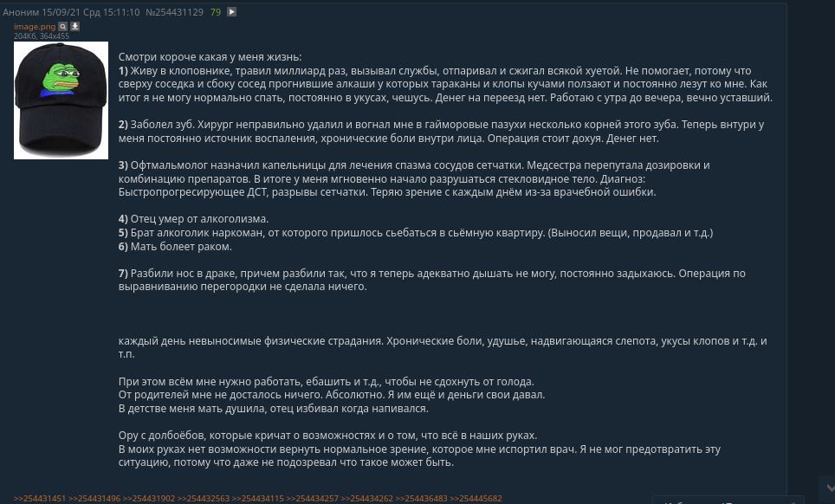
Task: Click post number №254431129
Action: (x=175, y=12)
